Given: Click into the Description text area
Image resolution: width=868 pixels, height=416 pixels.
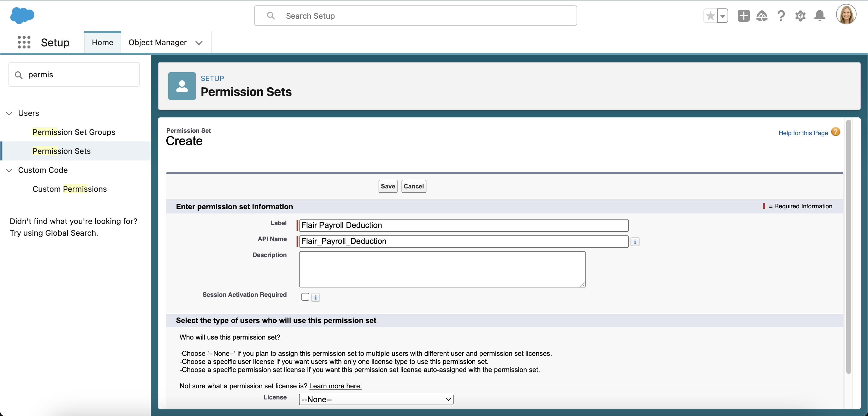Looking at the screenshot, I should pos(442,269).
